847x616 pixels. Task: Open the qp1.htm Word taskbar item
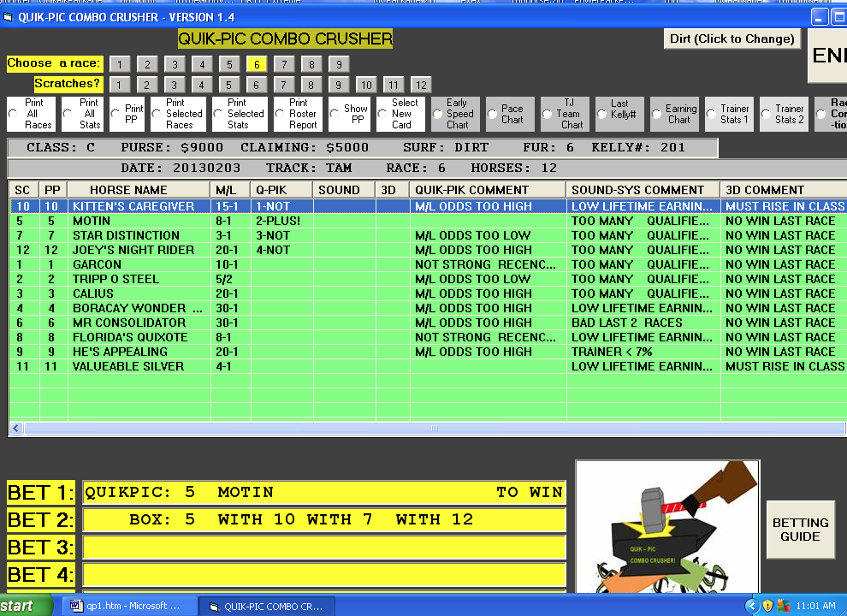pyautogui.click(x=127, y=606)
